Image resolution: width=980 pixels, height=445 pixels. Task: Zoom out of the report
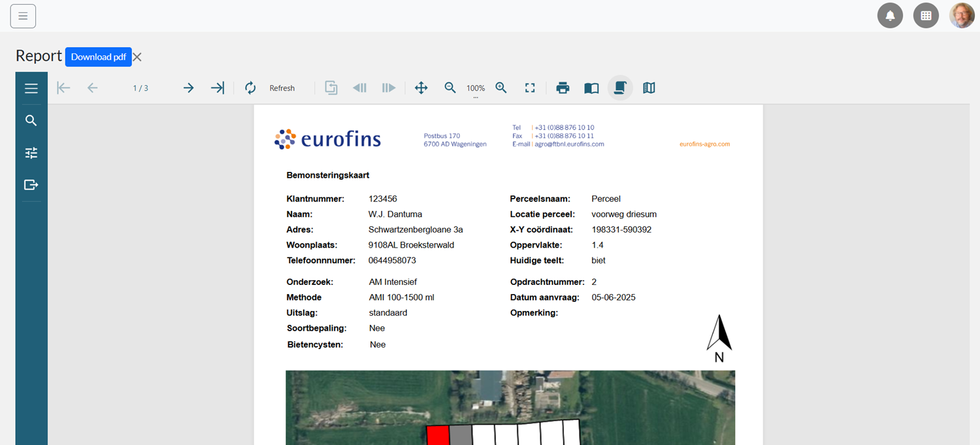point(450,88)
